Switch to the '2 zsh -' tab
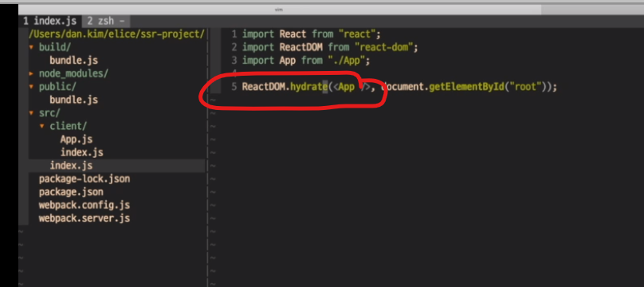The image size is (644, 287). tap(105, 21)
